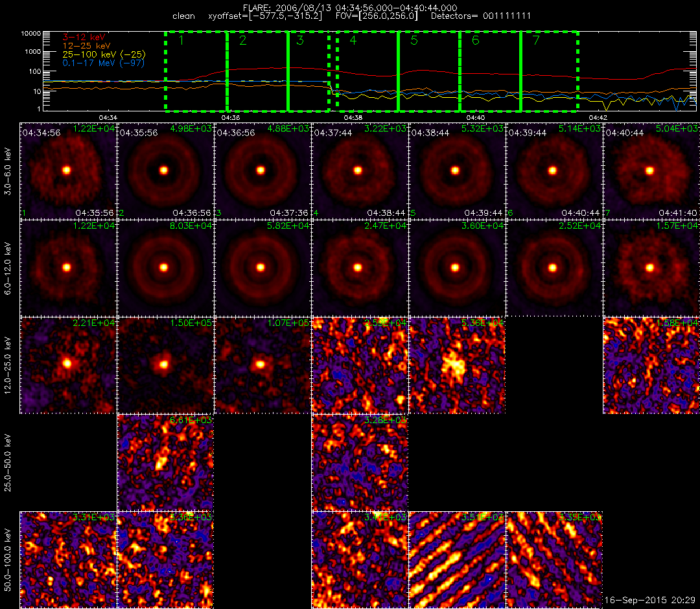700x609 pixels.
Task: Pick the 50.0-100.0 keV image for interval 6
Action: [x=554, y=560]
